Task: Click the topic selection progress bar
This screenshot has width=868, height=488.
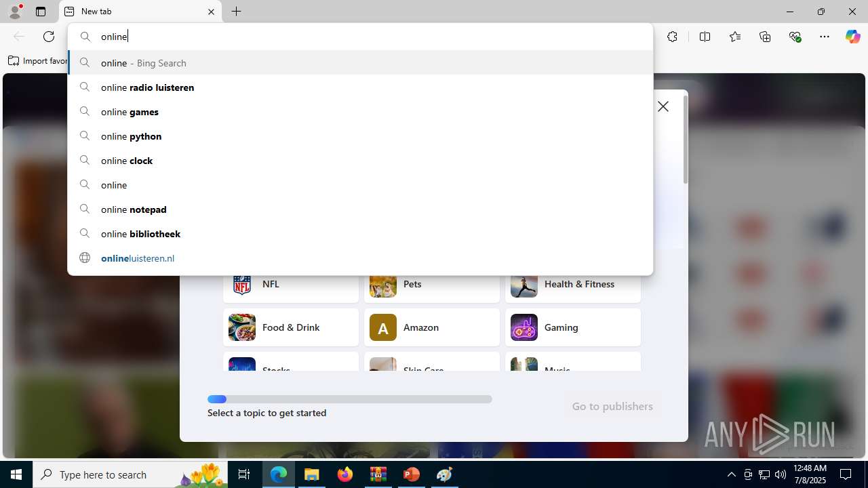Action: pyautogui.click(x=350, y=399)
